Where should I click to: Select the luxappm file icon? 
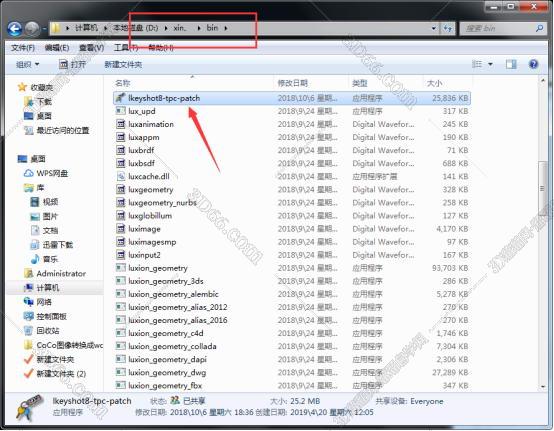coord(121,137)
